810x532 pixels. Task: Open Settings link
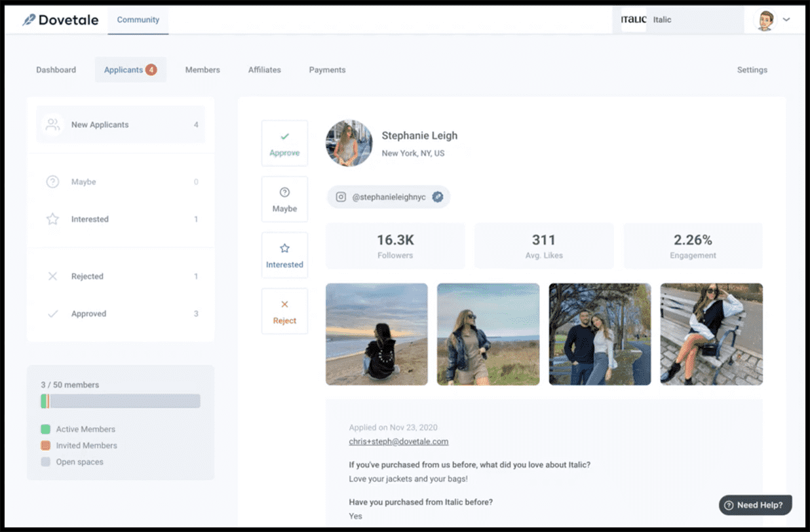coord(752,70)
